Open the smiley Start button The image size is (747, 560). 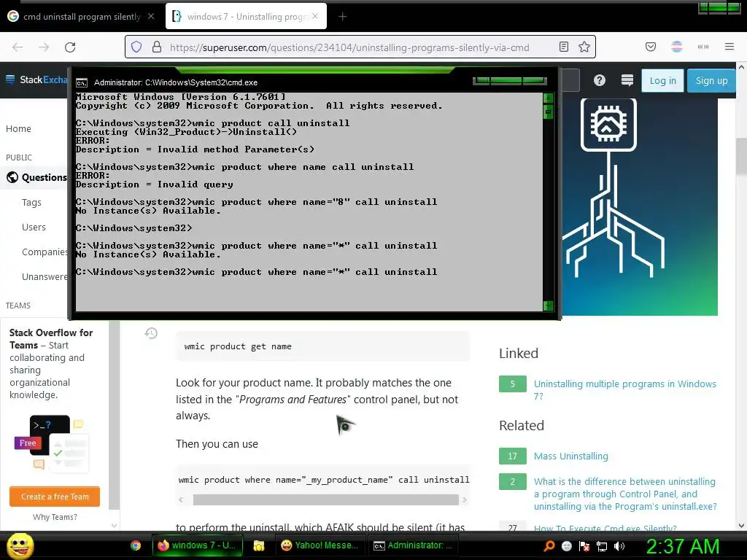(20, 545)
